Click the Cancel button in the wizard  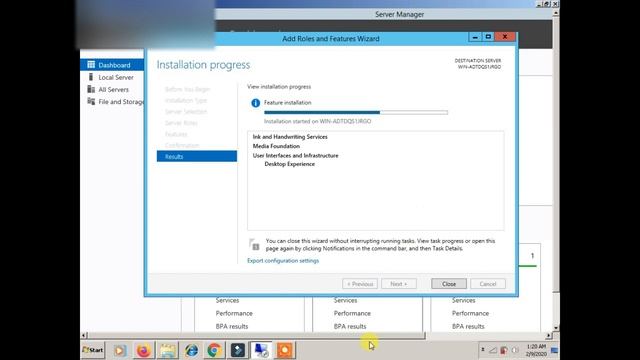pyautogui.click(x=488, y=284)
